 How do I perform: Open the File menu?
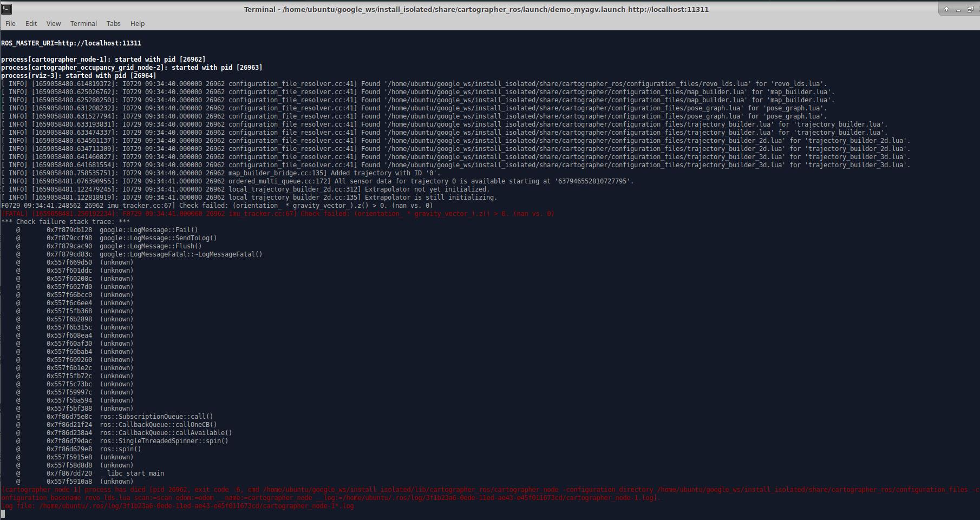point(10,23)
